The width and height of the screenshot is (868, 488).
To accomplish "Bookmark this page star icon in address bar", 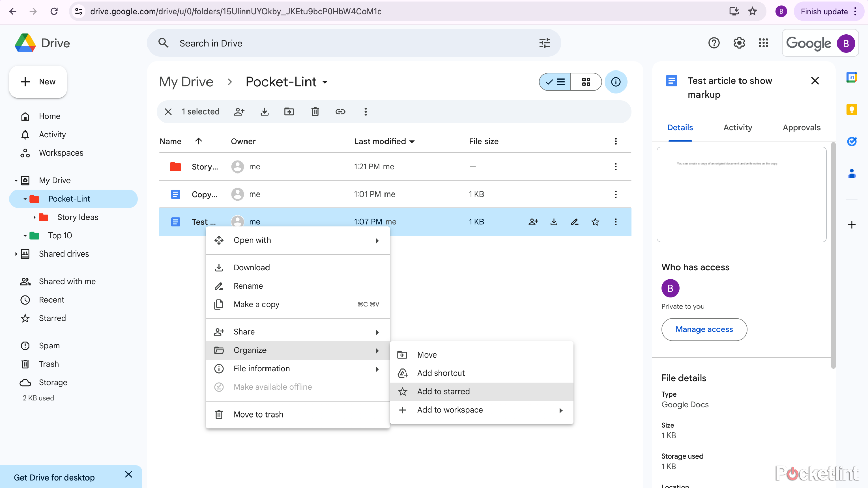I will [753, 12].
